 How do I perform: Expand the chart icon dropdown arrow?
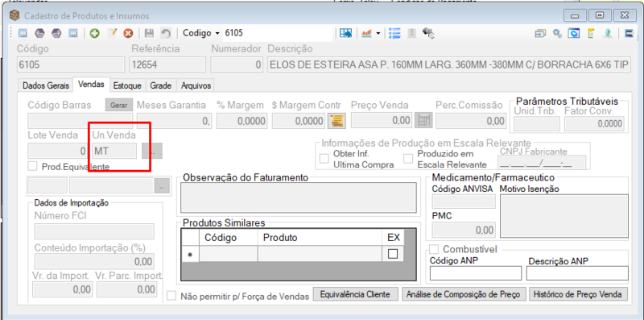pos(378,33)
